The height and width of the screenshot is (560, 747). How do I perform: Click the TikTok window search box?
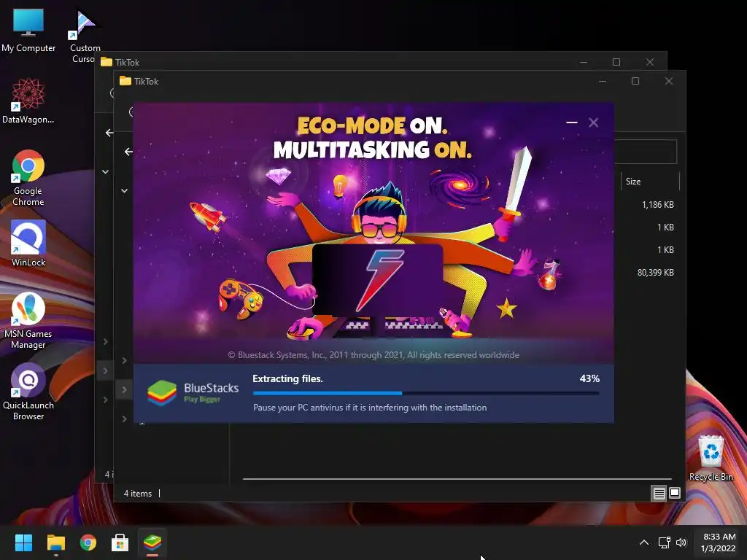646,152
